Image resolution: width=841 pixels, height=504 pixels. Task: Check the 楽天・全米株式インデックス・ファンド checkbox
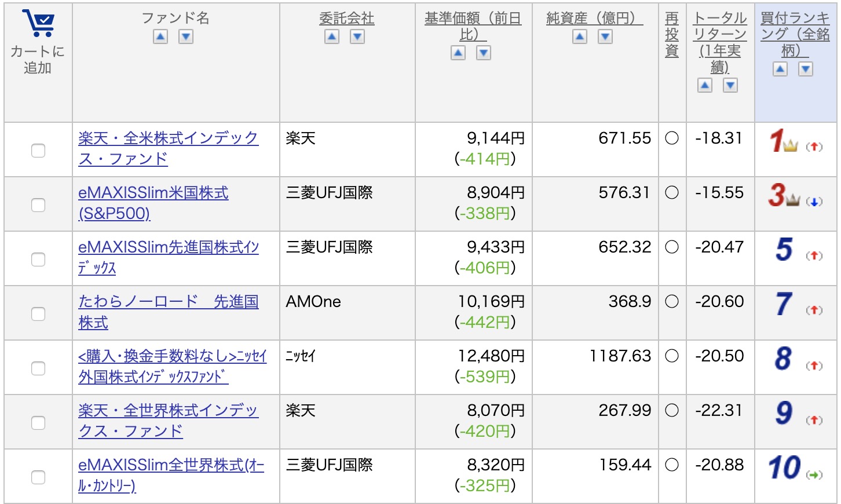tap(38, 151)
